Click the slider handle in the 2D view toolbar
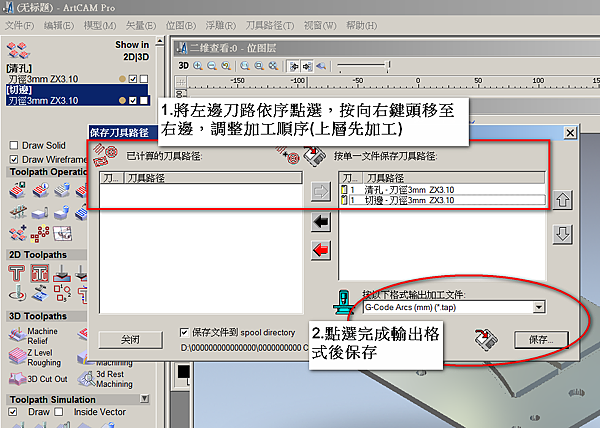 pyautogui.click(x=389, y=66)
